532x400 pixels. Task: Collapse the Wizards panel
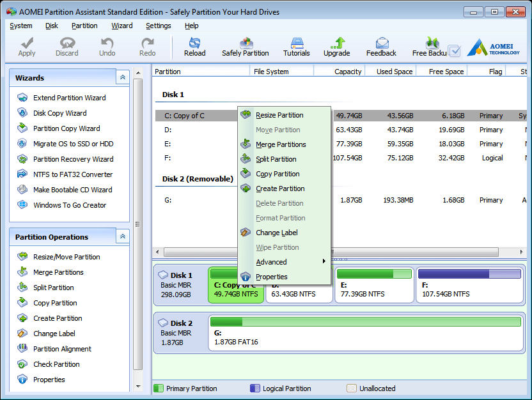tap(122, 77)
